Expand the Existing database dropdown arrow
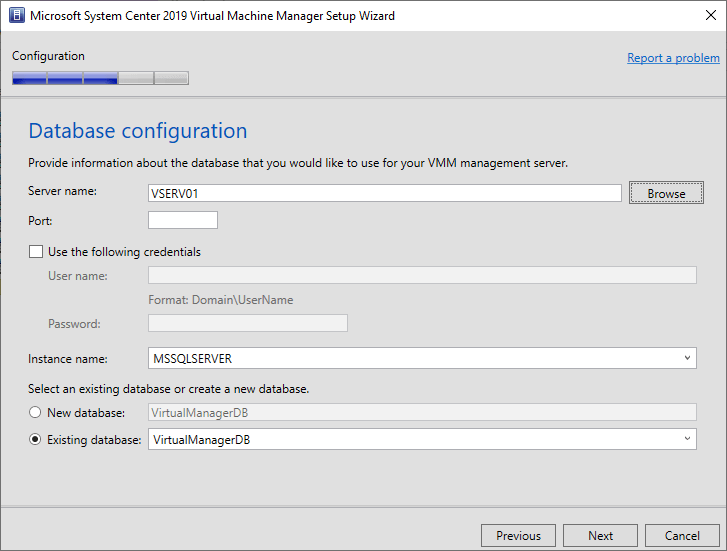This screenshot has width=727, height=551. tap(687, 439)
